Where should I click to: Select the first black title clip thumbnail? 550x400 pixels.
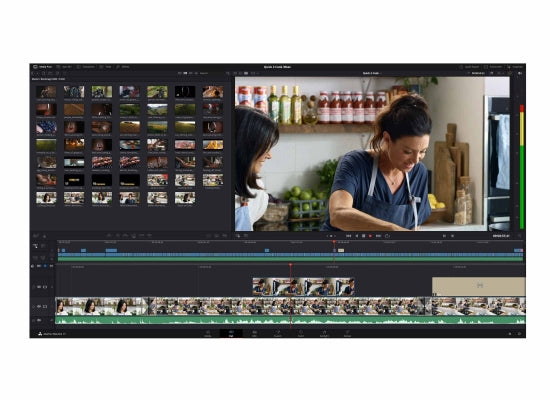[74, 180]
